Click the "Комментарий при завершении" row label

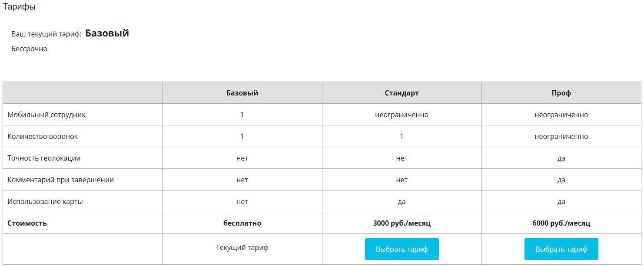pos(60,180)
